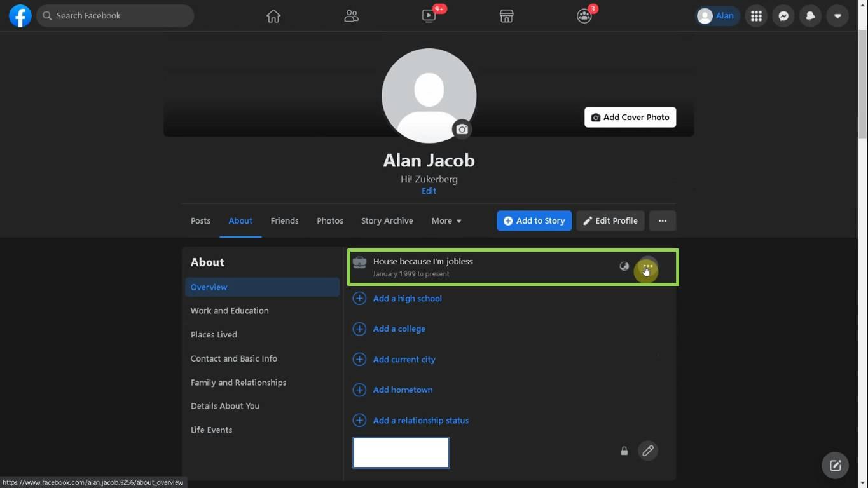
Task: Open Contact and Basic Info section
Action: coord(234,358)
